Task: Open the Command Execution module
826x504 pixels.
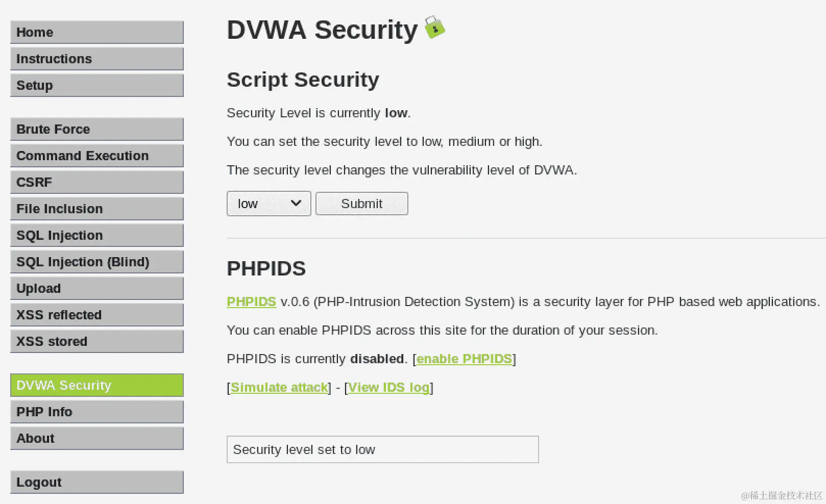Action: (97, 156)
